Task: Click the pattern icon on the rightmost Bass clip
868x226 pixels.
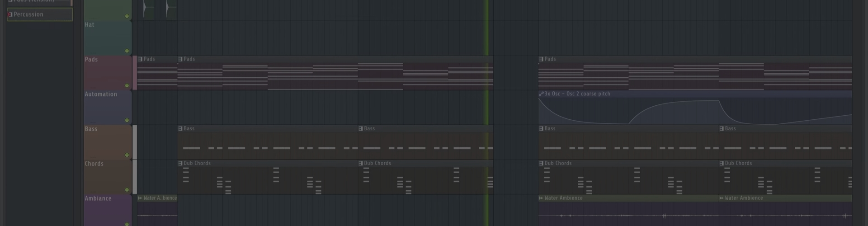Action: pyautogui.click(x=722, y=129)
